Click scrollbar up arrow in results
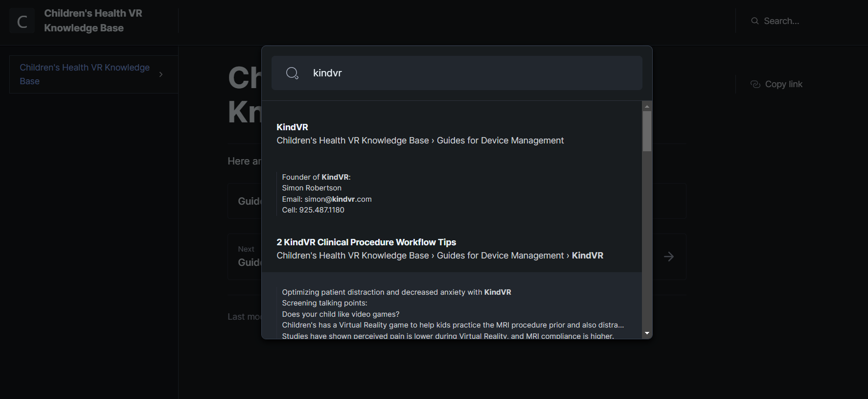The width and height of the screenshot is (868, 399). [647, 106]
